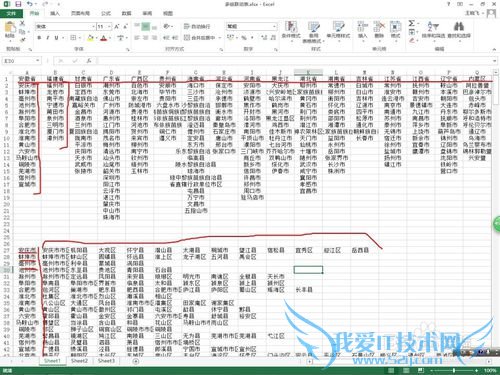Select the highlighted cell K30
Viewport: 500px width, 375px height.
pyautogui.click(x=308, y=270)
